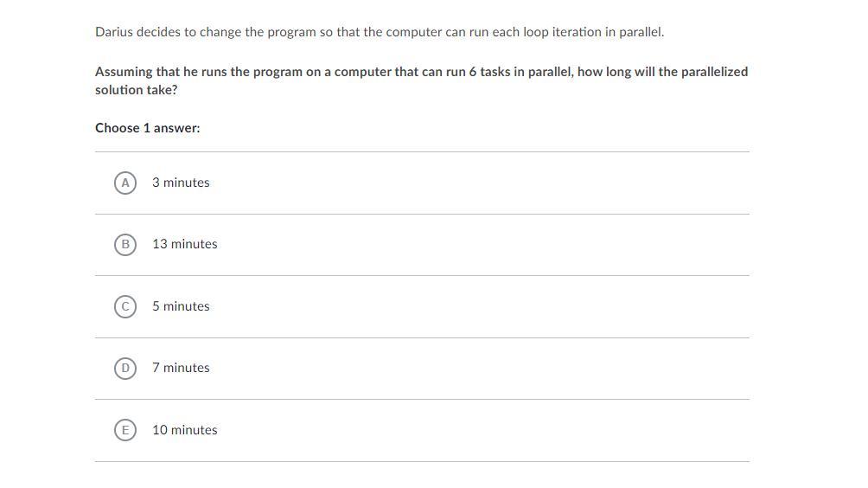Select radio circle A
868x488 pixels.
click(125, 183)
